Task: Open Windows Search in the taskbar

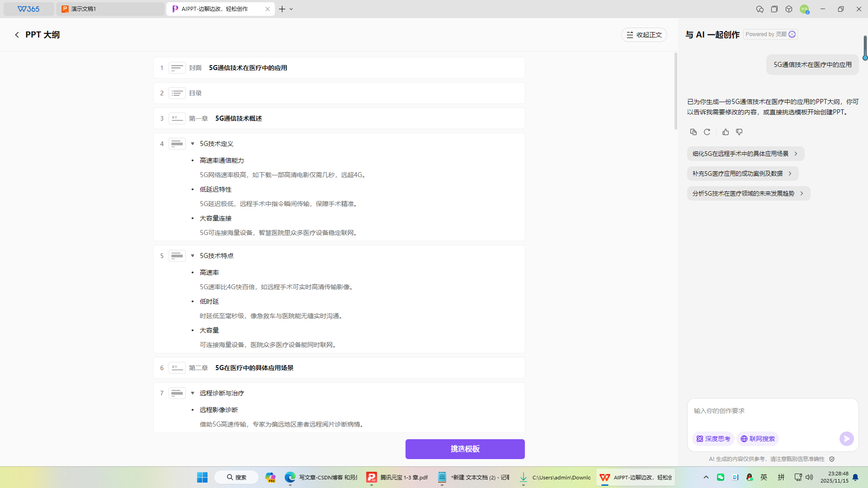Action: coord(236,477)
